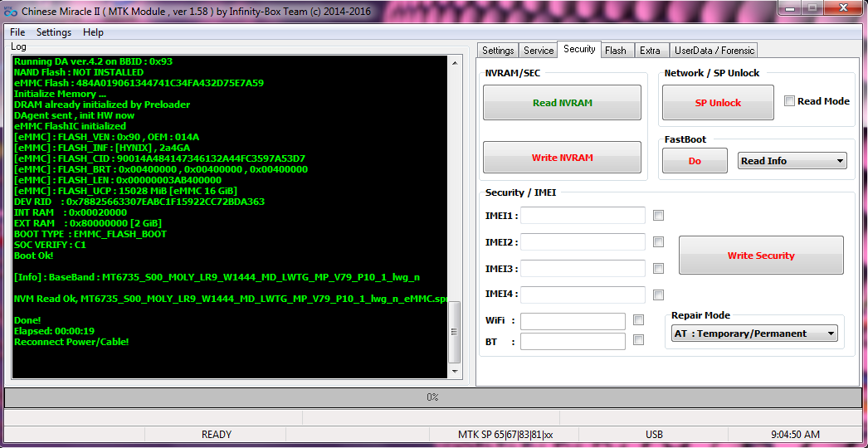This screenshot has height=448, width=868.
Task: Click the 9:04:50 AM clock in status bar
Action: [795, 435]
